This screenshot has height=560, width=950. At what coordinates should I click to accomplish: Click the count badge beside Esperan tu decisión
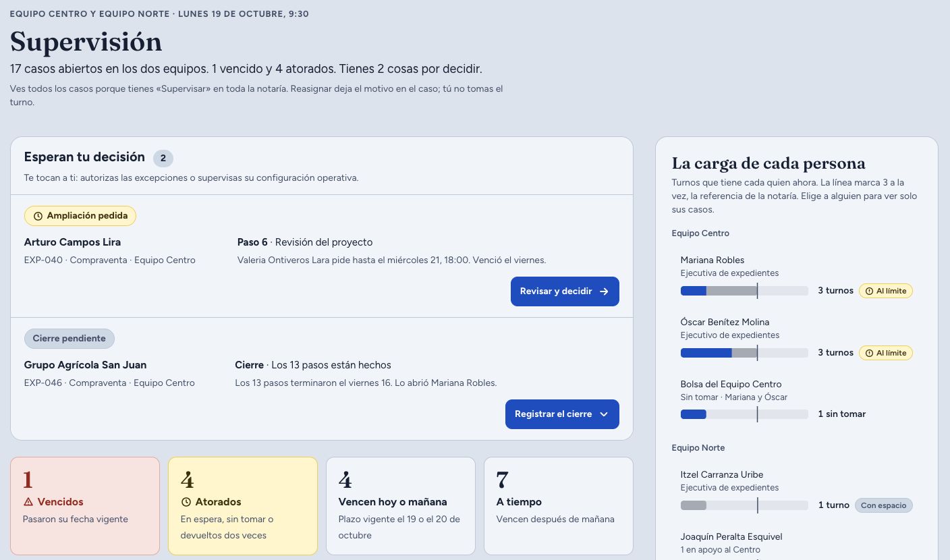click(x=163, y=159)
